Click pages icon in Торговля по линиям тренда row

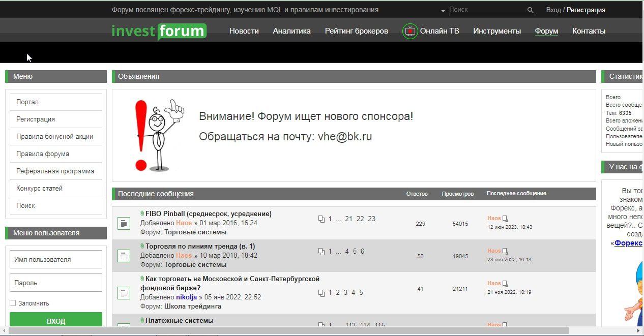321,252
